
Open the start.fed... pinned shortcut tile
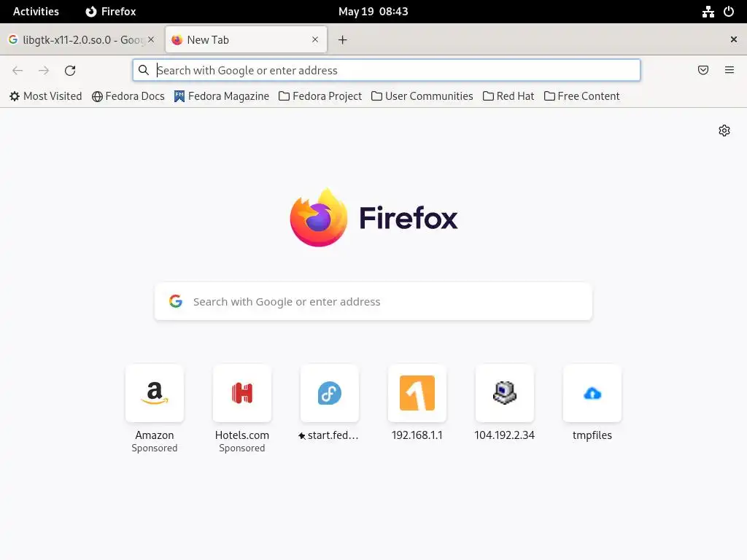[x=330, y=393]
